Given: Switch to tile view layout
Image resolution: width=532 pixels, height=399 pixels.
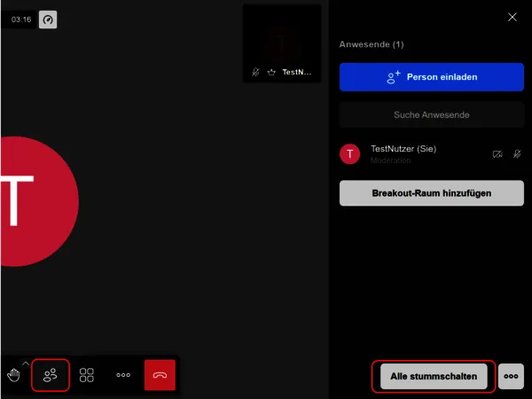Looking at the screenshot, I should coord(87,375).
